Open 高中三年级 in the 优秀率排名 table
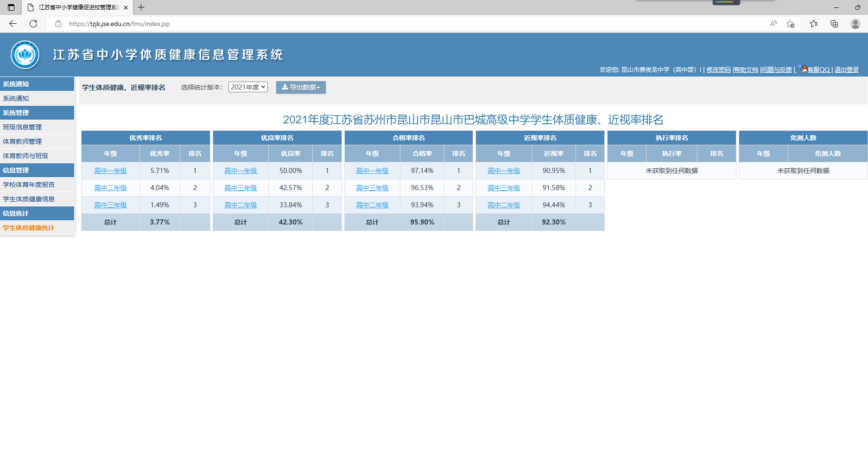Viewport: 868px width, 455px height. (x=110, y=205)
